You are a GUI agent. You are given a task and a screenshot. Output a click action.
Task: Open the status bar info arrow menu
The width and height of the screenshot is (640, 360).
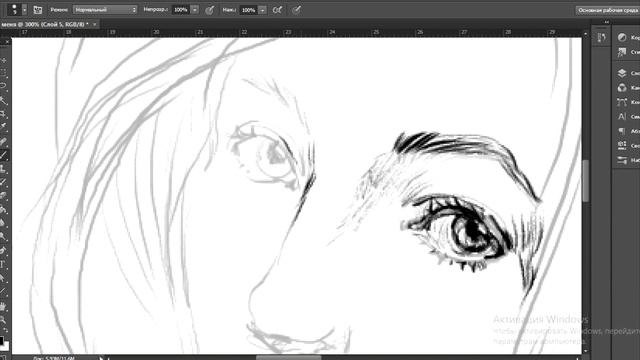(102, 358)
